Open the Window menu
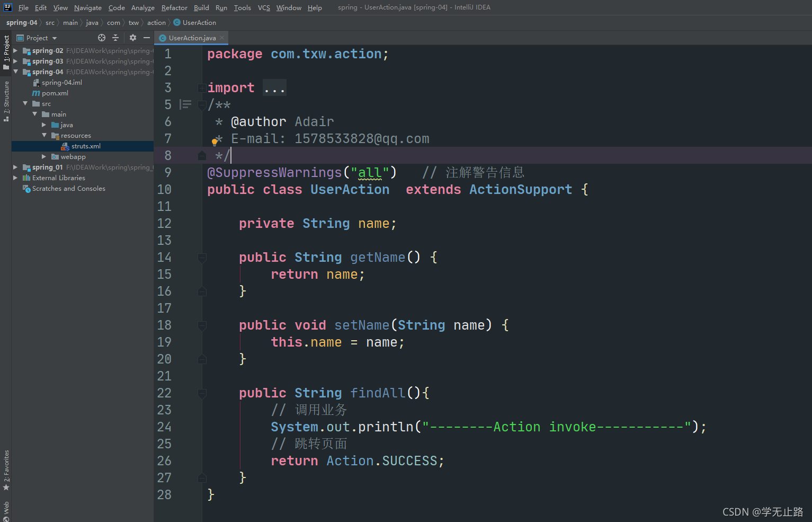Image resolution: width=812 pixels, height=522 pixels. tap(289, 7)
